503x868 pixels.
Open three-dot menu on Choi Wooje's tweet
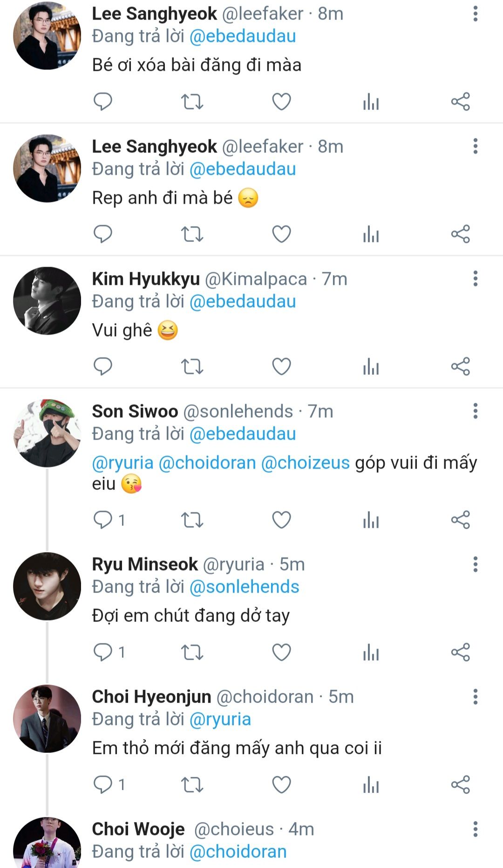(475, 829)
